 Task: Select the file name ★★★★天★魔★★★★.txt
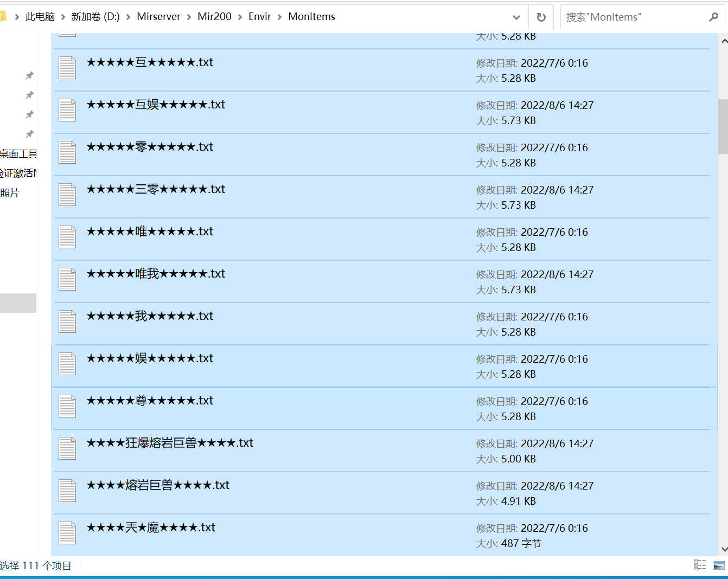point(151,527)
